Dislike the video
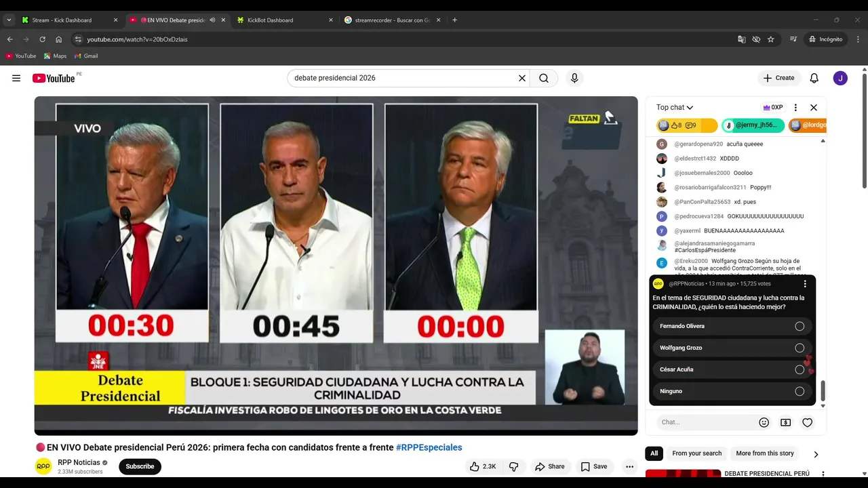 [x=513, y=466]
